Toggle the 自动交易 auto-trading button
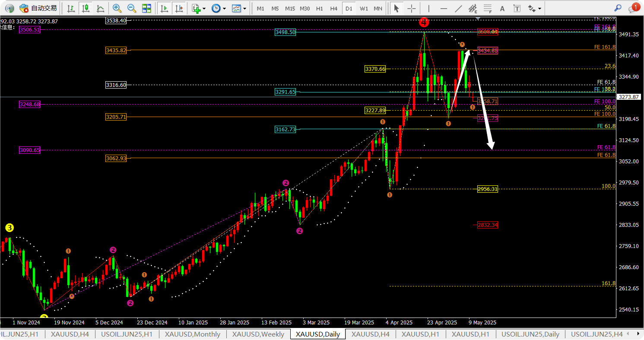The image size is (644, 340). [x=38, y=8]
